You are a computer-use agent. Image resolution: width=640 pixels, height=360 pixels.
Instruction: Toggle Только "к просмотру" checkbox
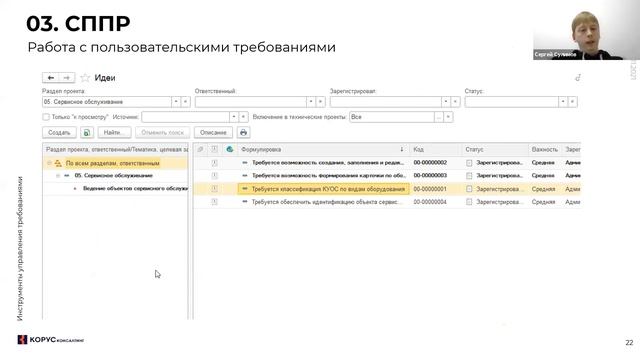tap(46, 117)
